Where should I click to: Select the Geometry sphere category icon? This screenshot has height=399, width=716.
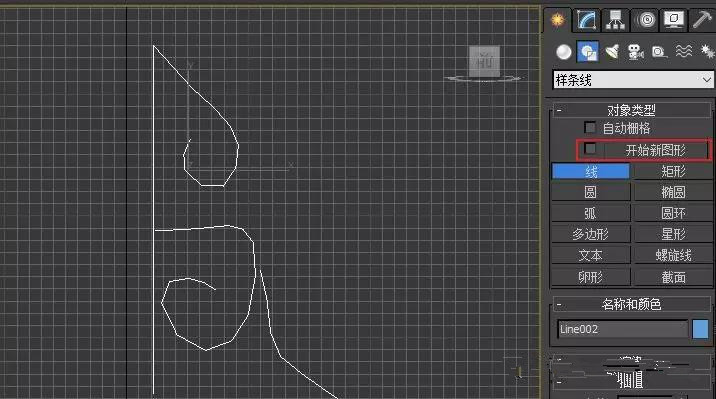coord(564,52)
